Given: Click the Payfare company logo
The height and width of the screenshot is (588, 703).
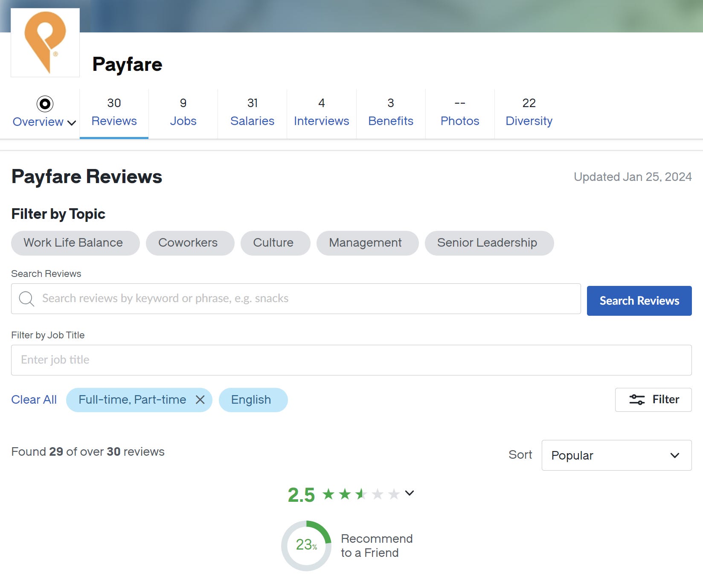Looking at the screenshot, I should coord(45,43).
